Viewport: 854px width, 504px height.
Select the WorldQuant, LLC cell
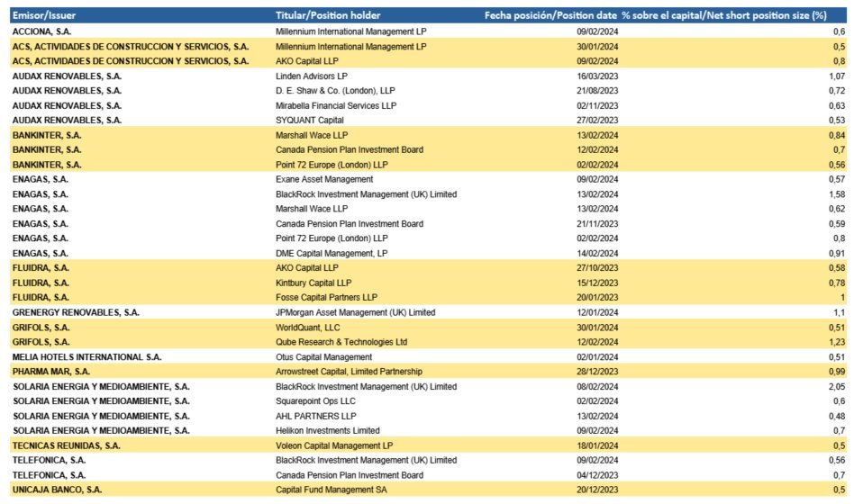307,328
